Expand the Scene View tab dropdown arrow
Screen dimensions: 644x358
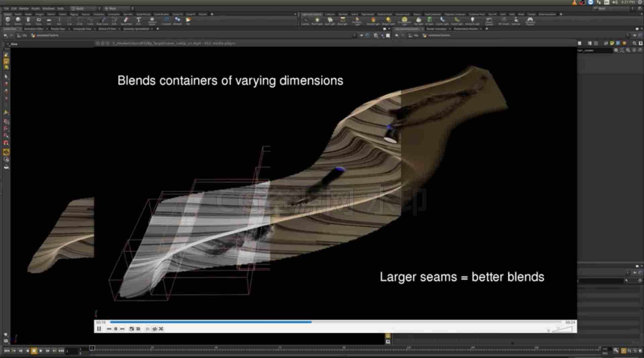coord(20,29)
